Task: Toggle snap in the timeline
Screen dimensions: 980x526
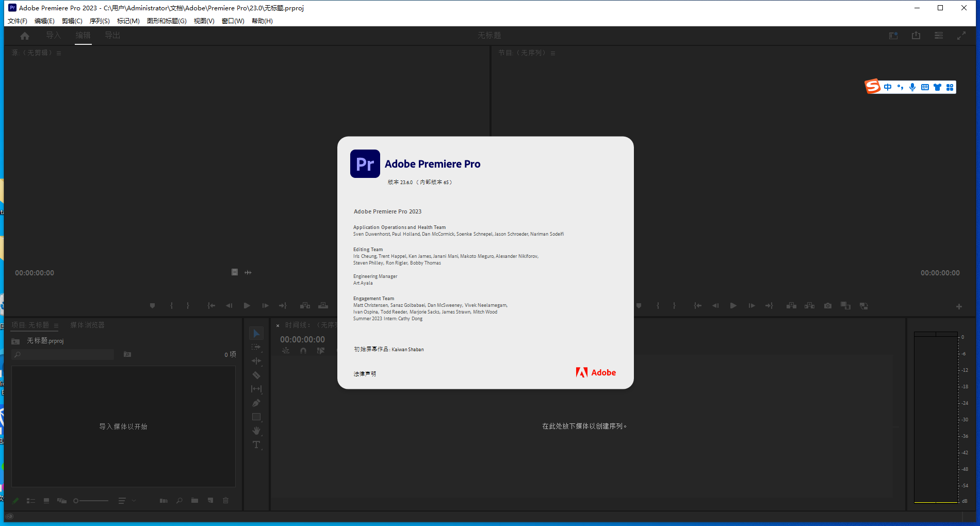Action: (303, 351)
